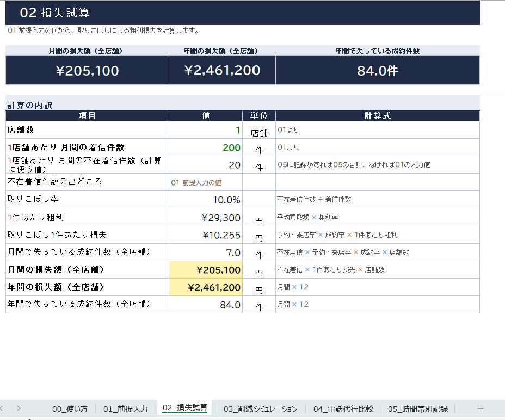Open the 05_時間帯別記録 sheet tab

point(418,409)
